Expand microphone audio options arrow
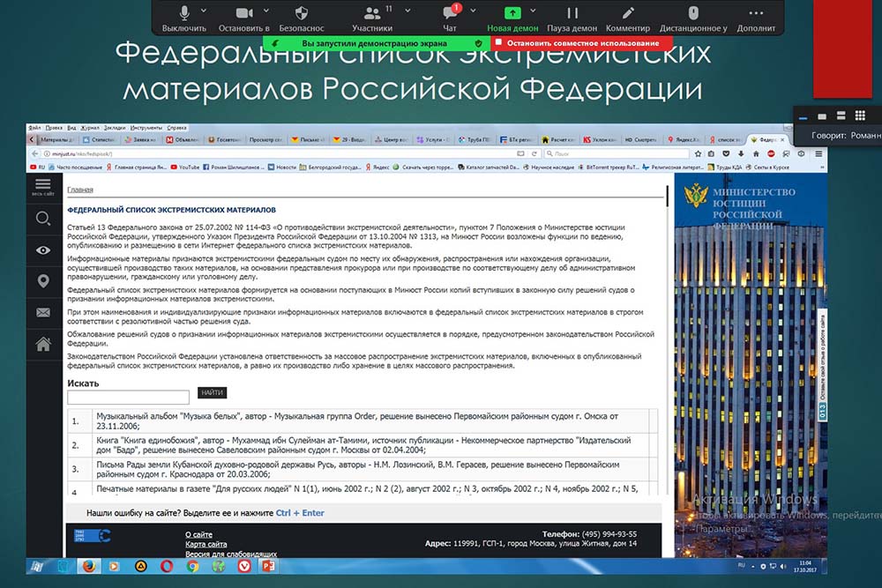Viewport: 882px width, 588px height. [204, 11]
